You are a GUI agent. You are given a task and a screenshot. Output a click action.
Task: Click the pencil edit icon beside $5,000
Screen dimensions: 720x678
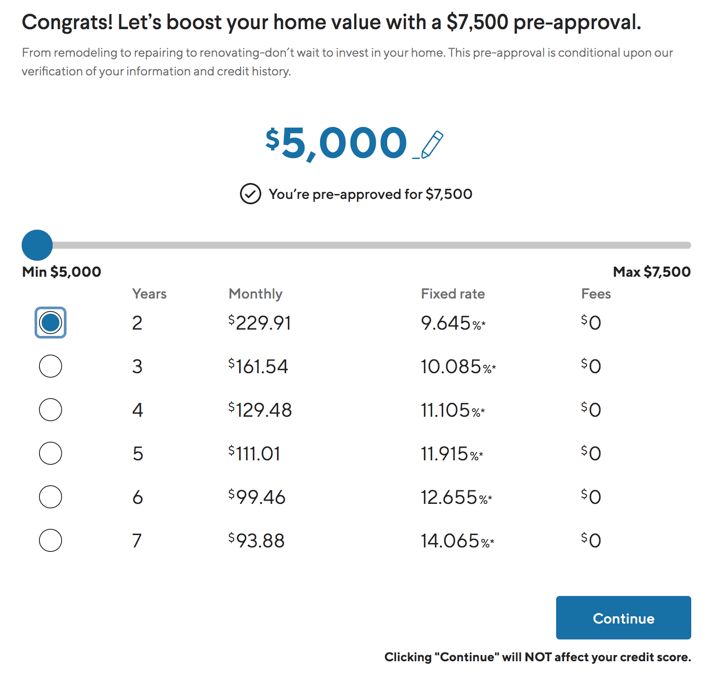tap(428, 145)
